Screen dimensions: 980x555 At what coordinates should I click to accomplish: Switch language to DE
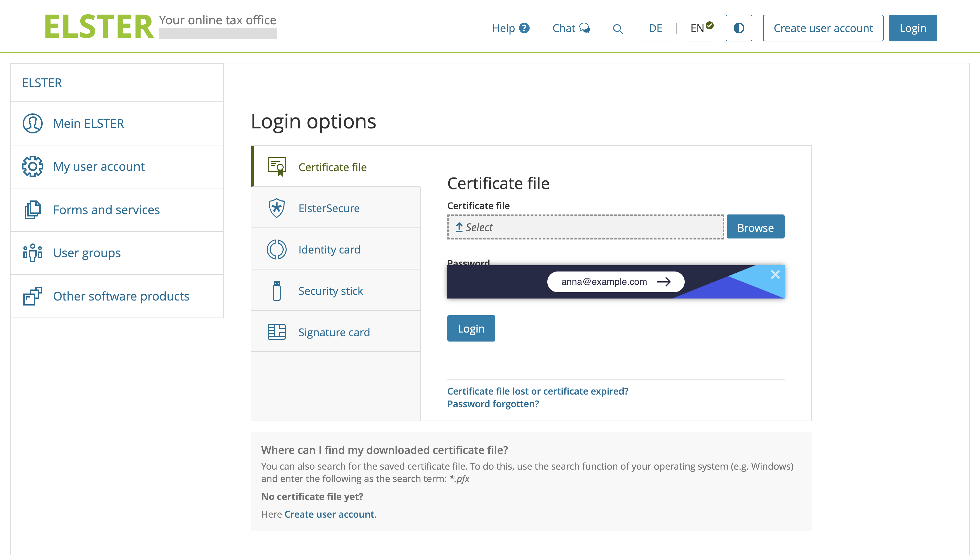pyautogui.click(x=655, y=28)
